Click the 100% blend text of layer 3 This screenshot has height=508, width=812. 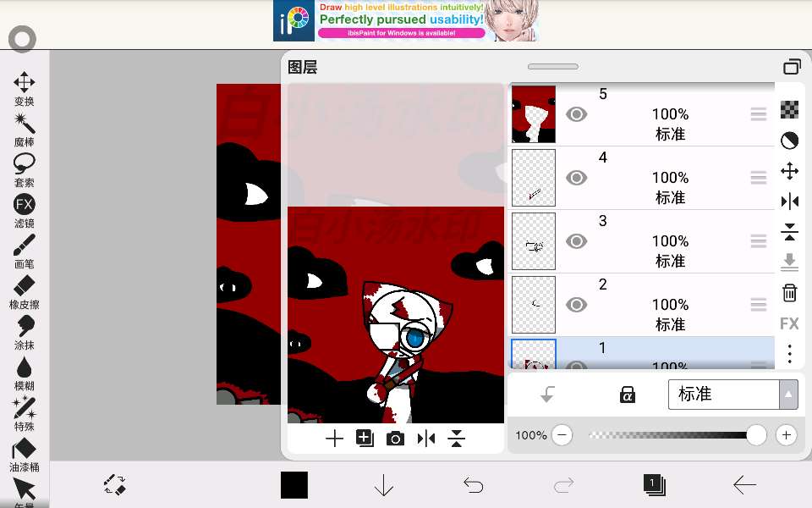(670, 241)
